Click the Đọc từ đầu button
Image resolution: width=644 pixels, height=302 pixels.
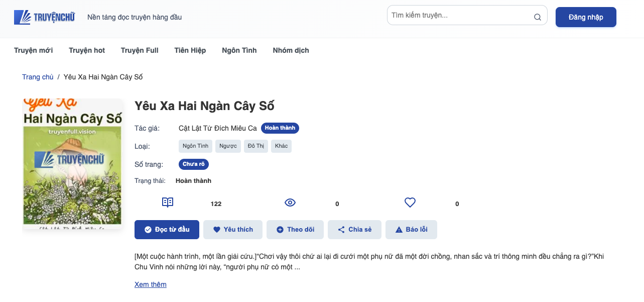[167, 229]
